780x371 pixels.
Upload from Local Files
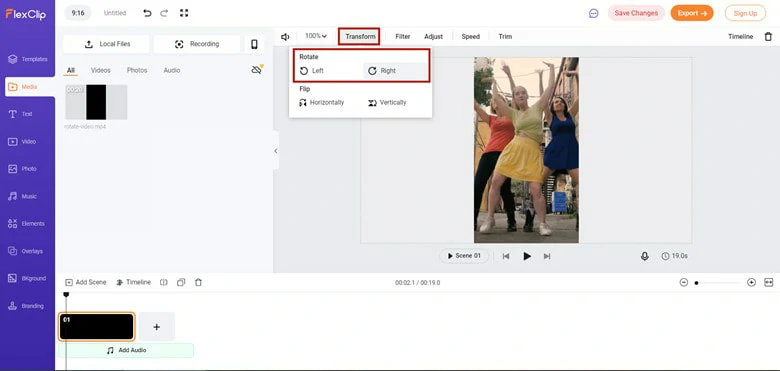click(106, 44)
